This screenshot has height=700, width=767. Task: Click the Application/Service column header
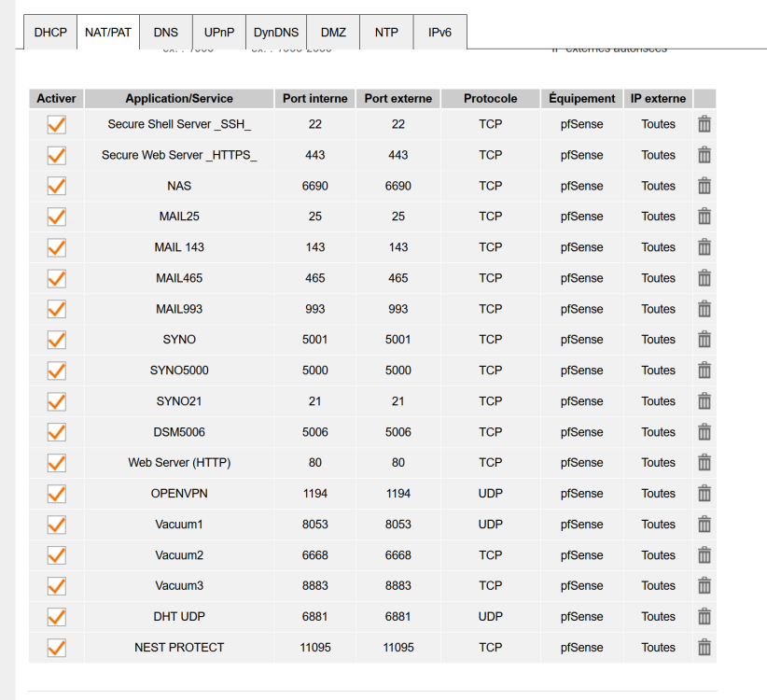click(x=179, y=98)
